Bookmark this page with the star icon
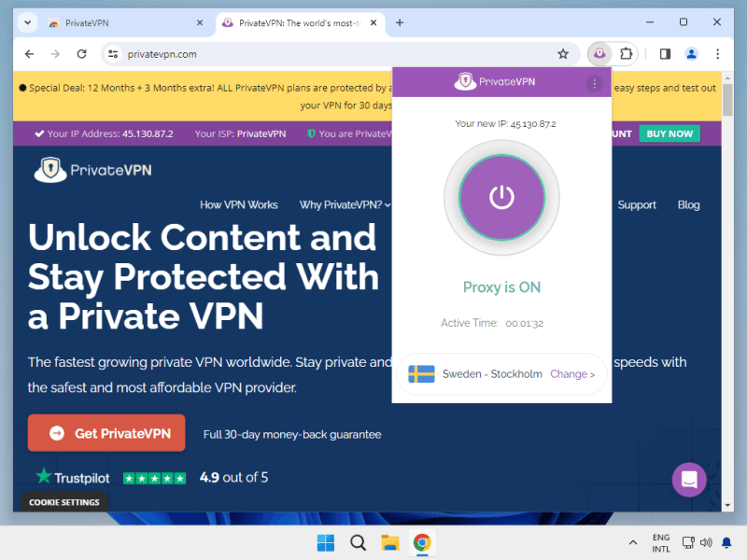Screen dimensions: 747x560 563,54
